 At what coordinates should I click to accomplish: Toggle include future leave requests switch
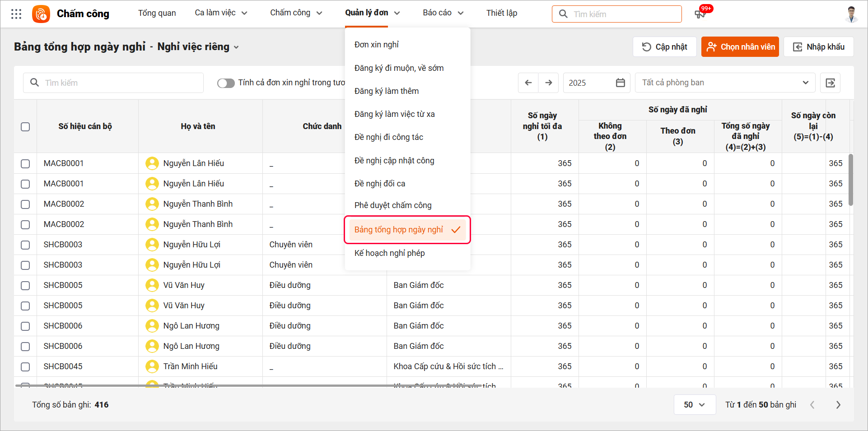pos(226,83)
